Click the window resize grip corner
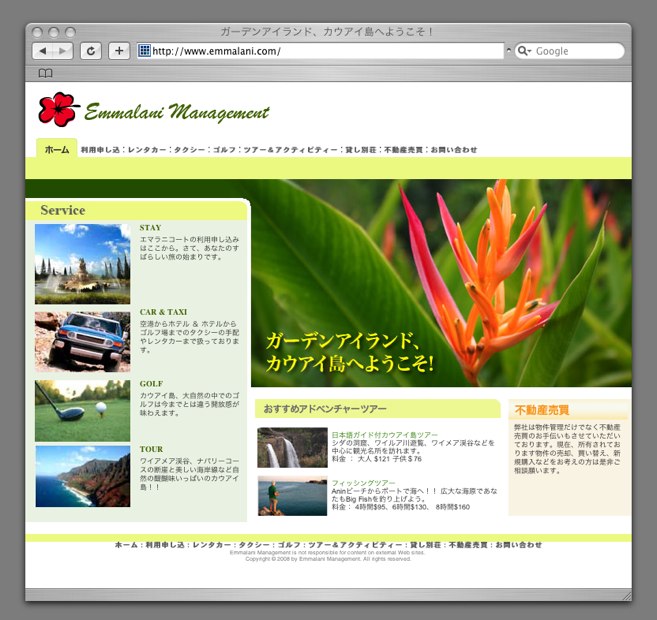This screenshot has height=620, width=657. pos(626,596)
